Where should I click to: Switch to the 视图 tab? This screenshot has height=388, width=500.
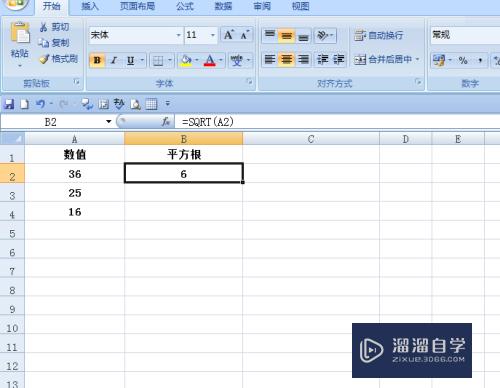pyautogui.click(x=300, y=6)
